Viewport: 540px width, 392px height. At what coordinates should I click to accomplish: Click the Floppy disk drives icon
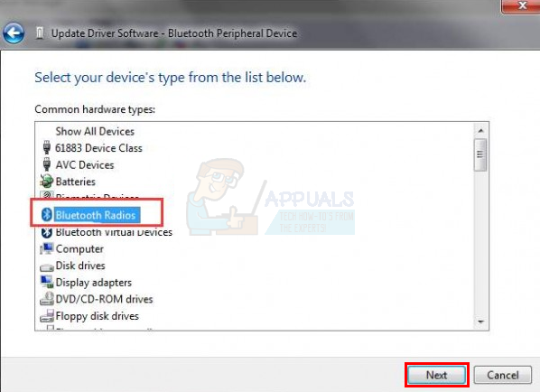[47, 315]
